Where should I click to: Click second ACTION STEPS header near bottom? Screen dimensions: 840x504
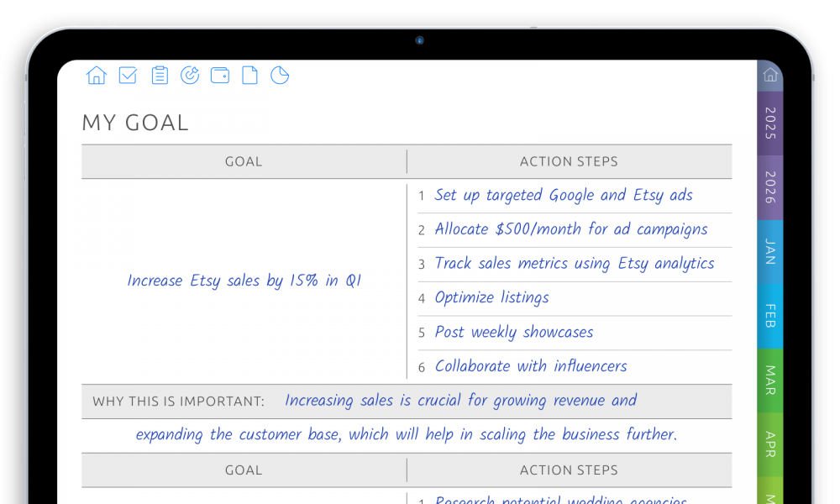(569, 470)
